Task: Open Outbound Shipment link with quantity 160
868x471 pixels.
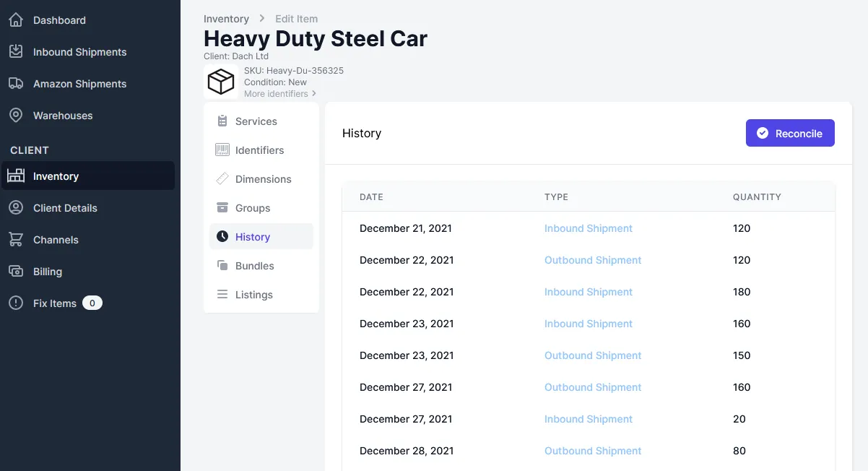Action: click(593, 387)
